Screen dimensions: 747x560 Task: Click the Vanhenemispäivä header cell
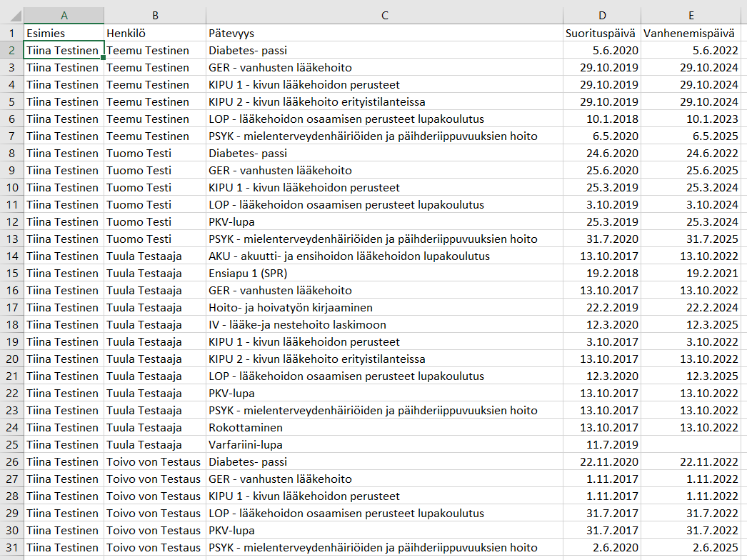(691, 33)
